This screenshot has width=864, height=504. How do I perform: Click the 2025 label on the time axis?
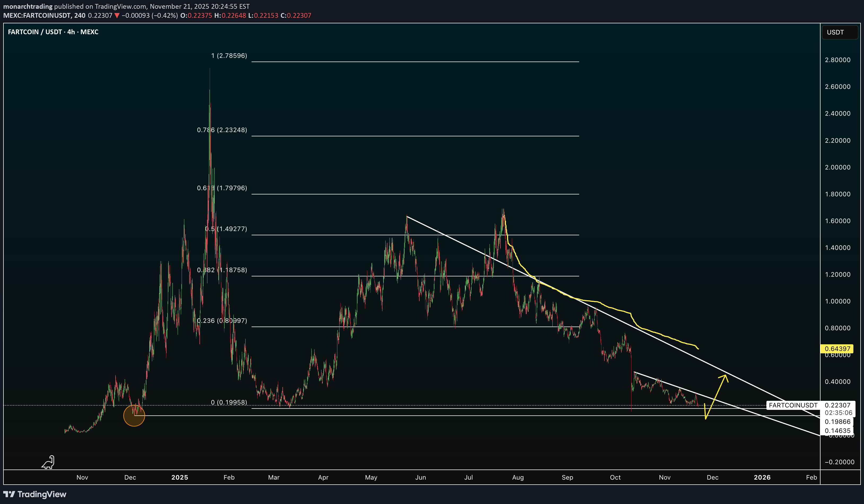(x=180, y=477)
